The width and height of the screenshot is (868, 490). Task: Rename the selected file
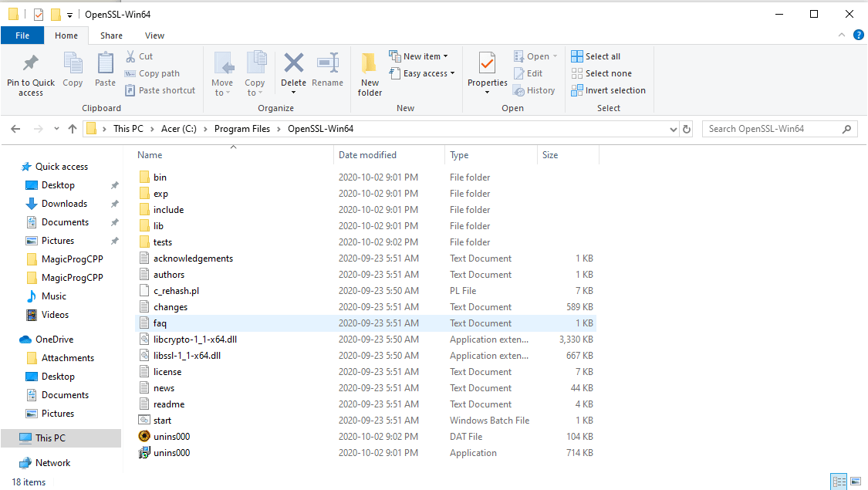coord(328,70)
